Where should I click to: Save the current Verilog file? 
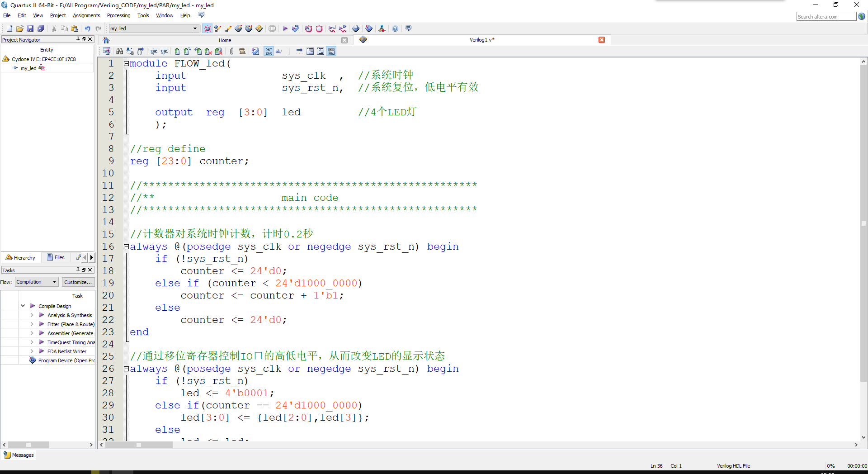point(30,28)
